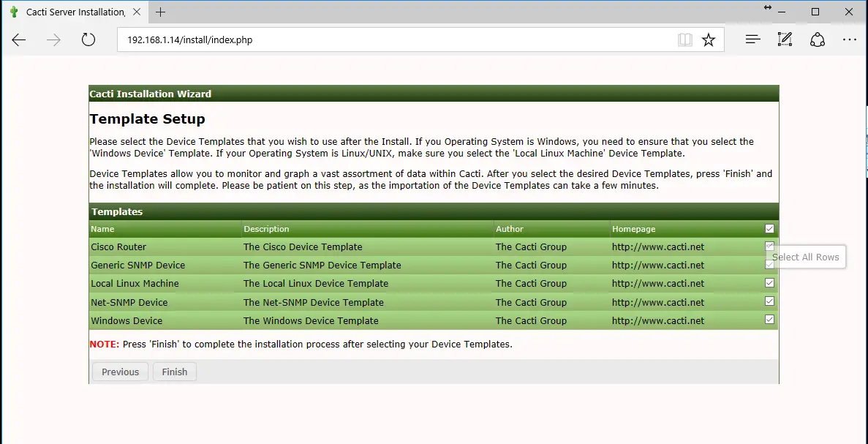Viewport: 868px width, 444px height.
Task: Open a new tab with plus
Action: [x=160, y=12]
